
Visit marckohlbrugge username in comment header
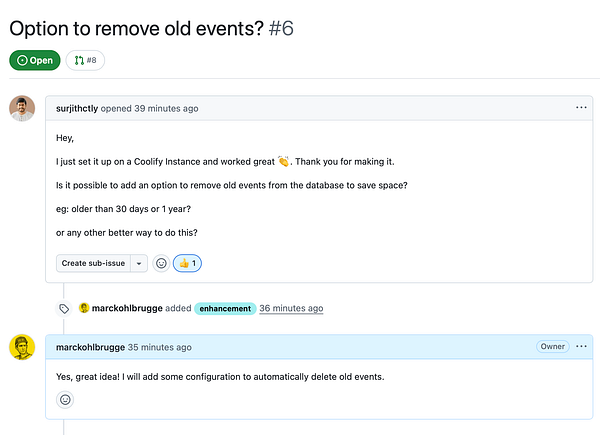(x=90, y=347)
